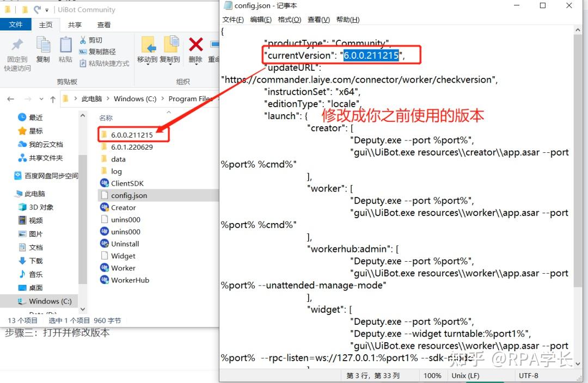Select 3D 对象 folder in navigation pane
This screenshot has width=588, height=383.
click(x=36, y=207)
